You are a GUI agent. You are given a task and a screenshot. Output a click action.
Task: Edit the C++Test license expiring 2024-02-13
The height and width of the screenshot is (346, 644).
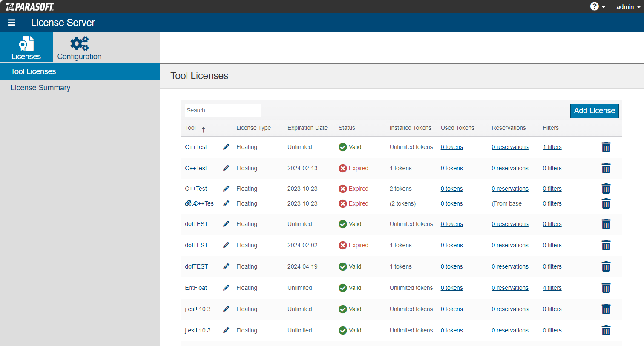click(226, 168)
